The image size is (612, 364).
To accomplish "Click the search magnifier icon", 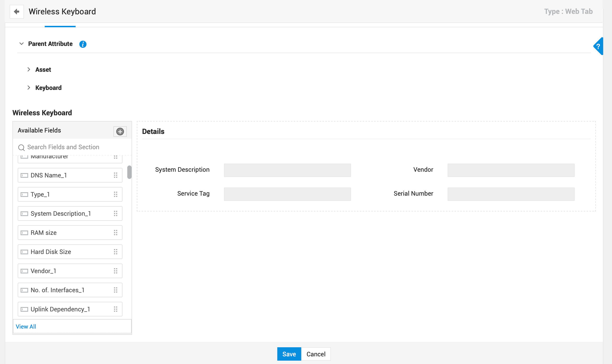I will click(21, 147).
